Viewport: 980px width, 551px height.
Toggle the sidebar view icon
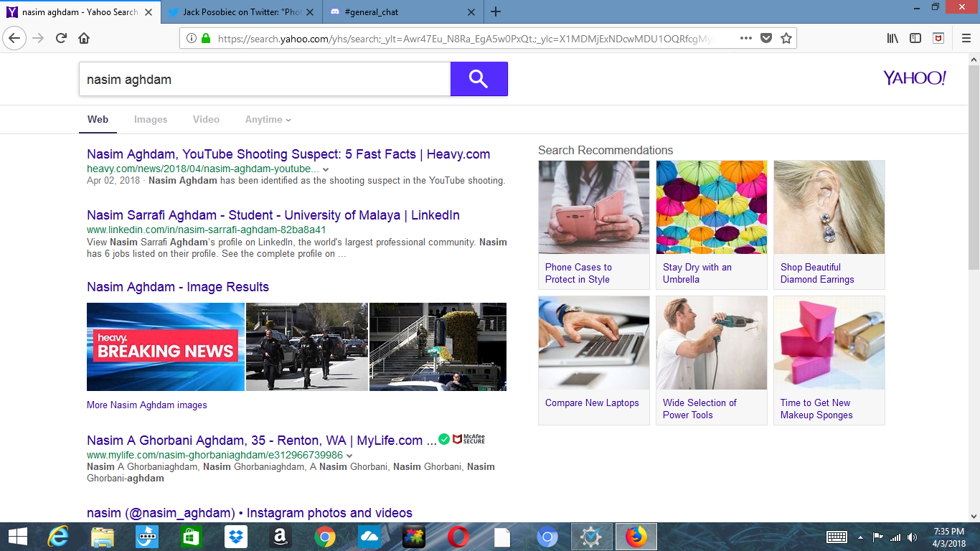pos(915,39)
